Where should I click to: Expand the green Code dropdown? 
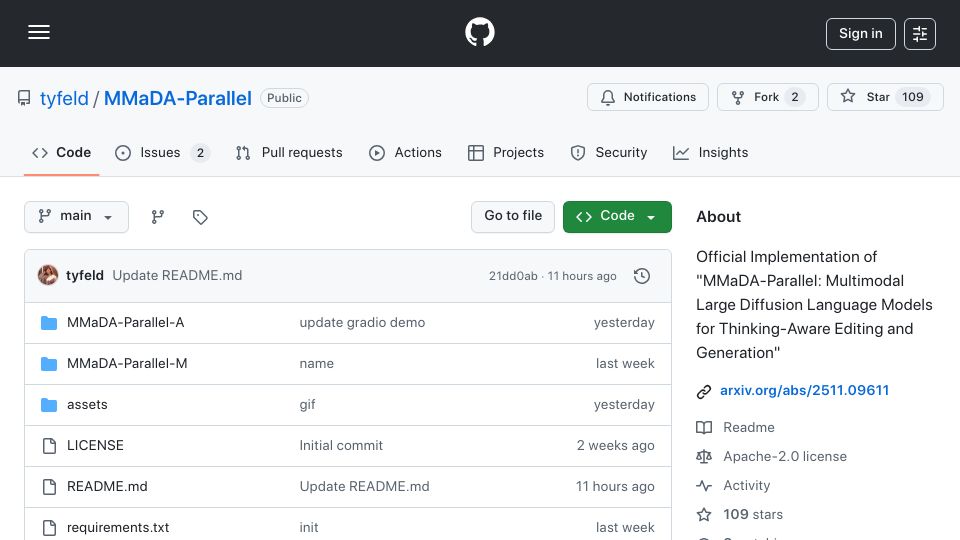click(617, 217)
